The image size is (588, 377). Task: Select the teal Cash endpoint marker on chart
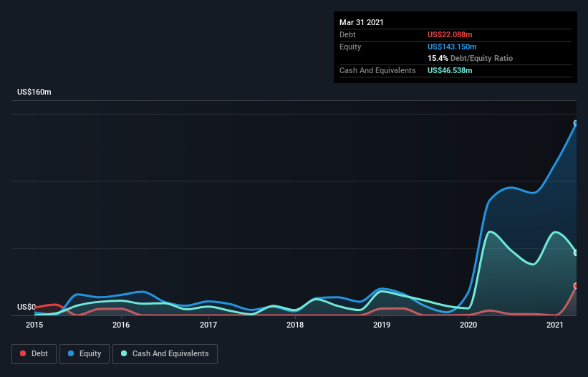pos(576,253)
